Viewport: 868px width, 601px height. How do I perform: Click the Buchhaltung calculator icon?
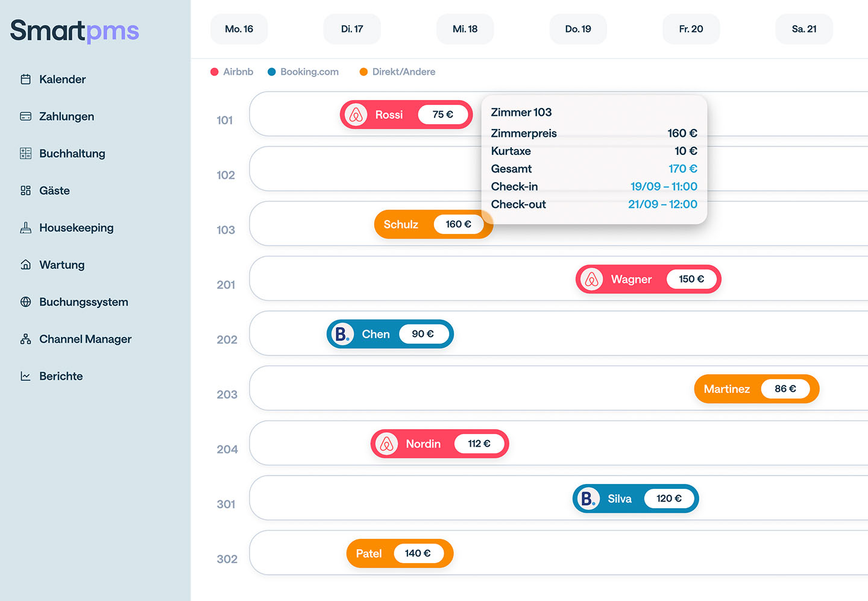[25, 154]
